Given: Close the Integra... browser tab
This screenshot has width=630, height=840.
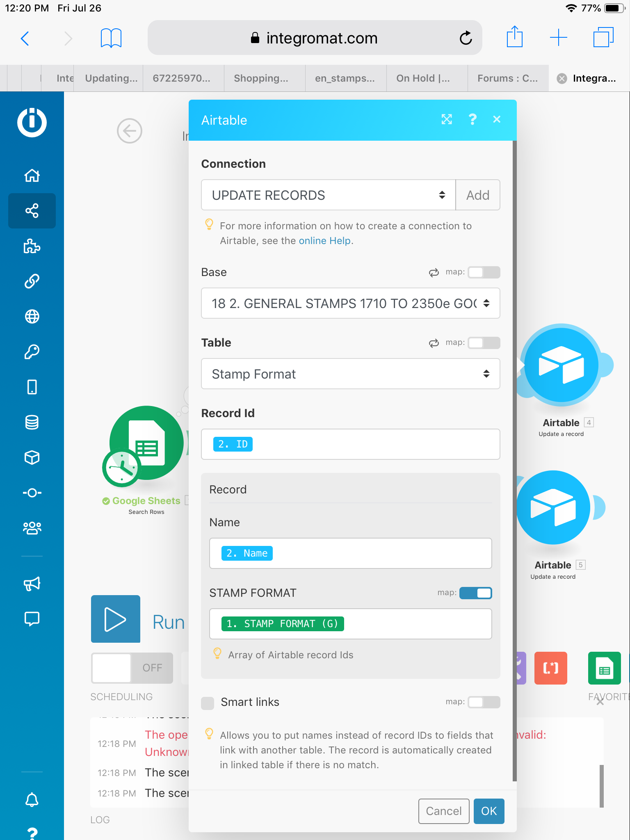Looking at the screenshot, I should [x=562, y=78].
